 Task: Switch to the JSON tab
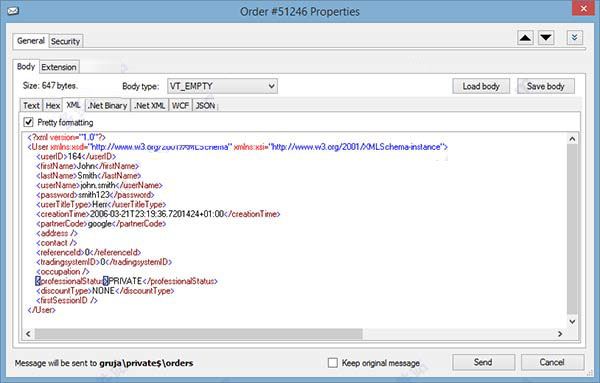pos(205,106)
